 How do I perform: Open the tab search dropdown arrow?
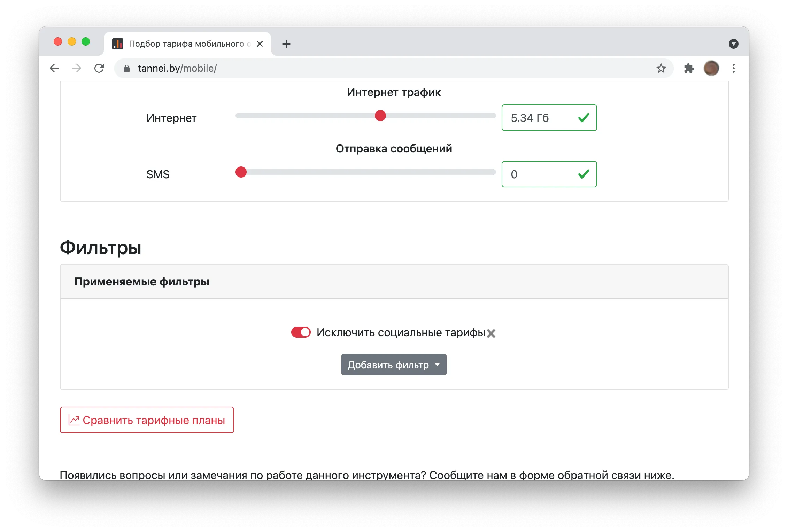(x=733, y=44)
